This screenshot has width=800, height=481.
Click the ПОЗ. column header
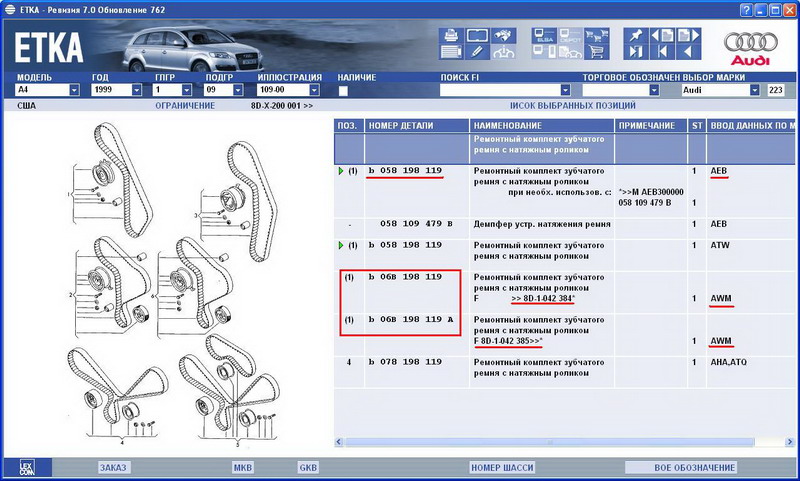pyautogui.click(x=349, y=125)
